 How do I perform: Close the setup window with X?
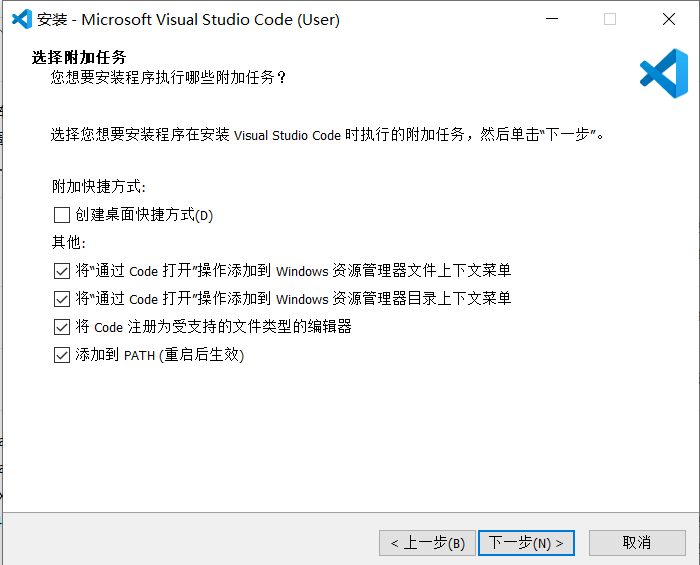(x=668, y=19)
